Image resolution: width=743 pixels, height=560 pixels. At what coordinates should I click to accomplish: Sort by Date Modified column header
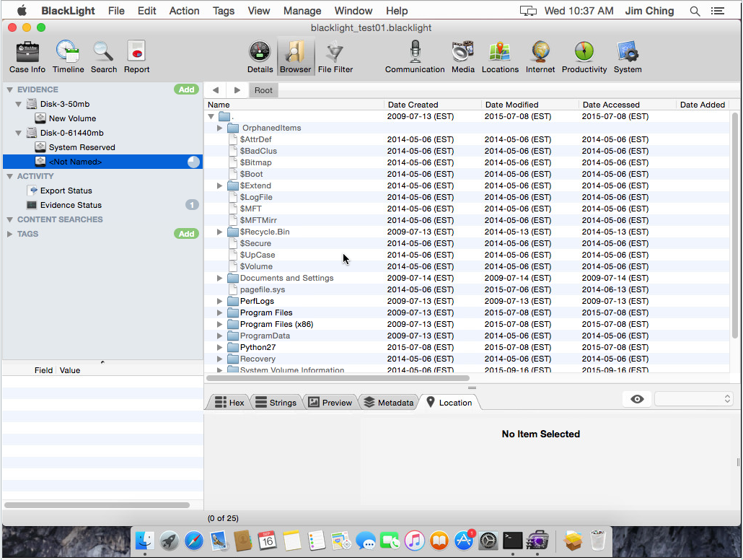529,105
